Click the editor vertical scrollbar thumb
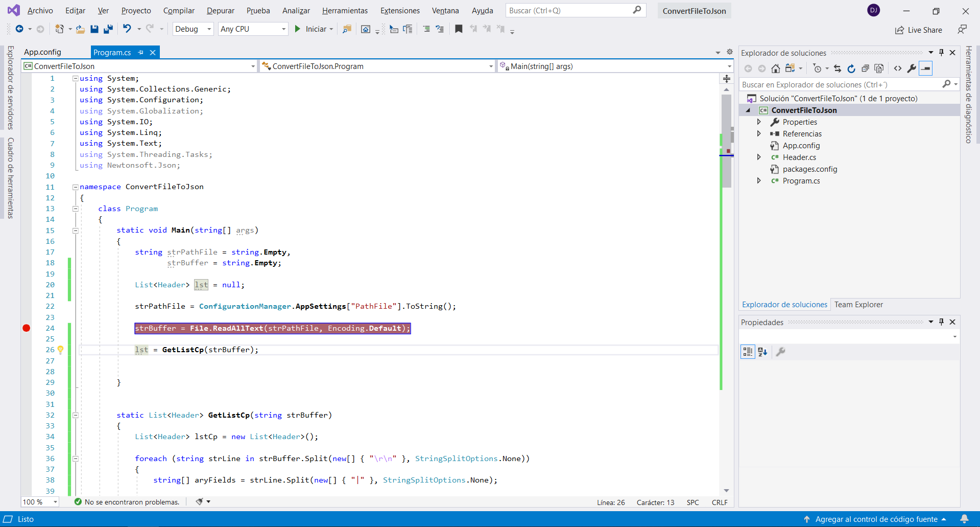 coord(726,141)
